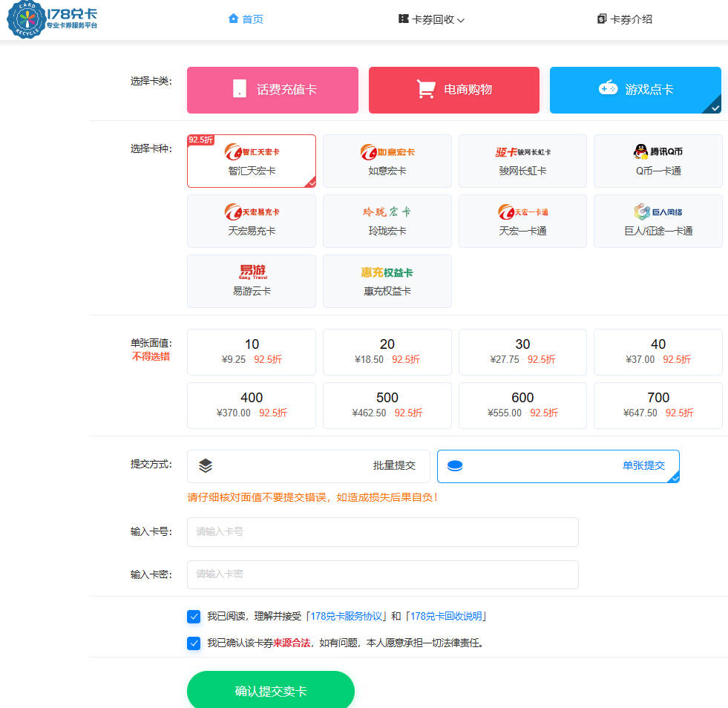Click the document icon beside 卡券介绍
Viewport: 728px width, 708px height.
[x=602, y=19]
